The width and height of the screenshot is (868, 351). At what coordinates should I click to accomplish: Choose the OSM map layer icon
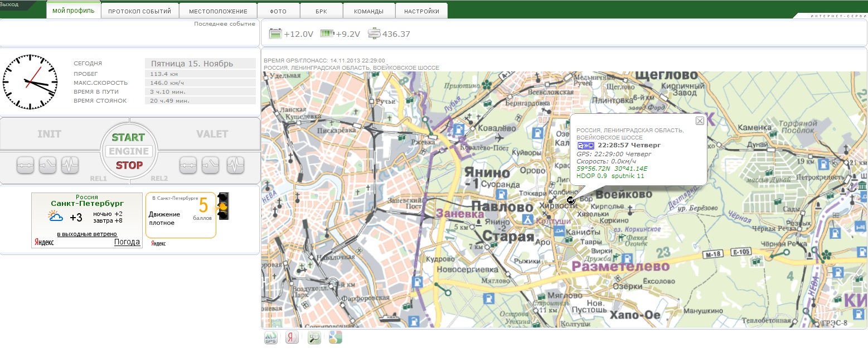314,338
